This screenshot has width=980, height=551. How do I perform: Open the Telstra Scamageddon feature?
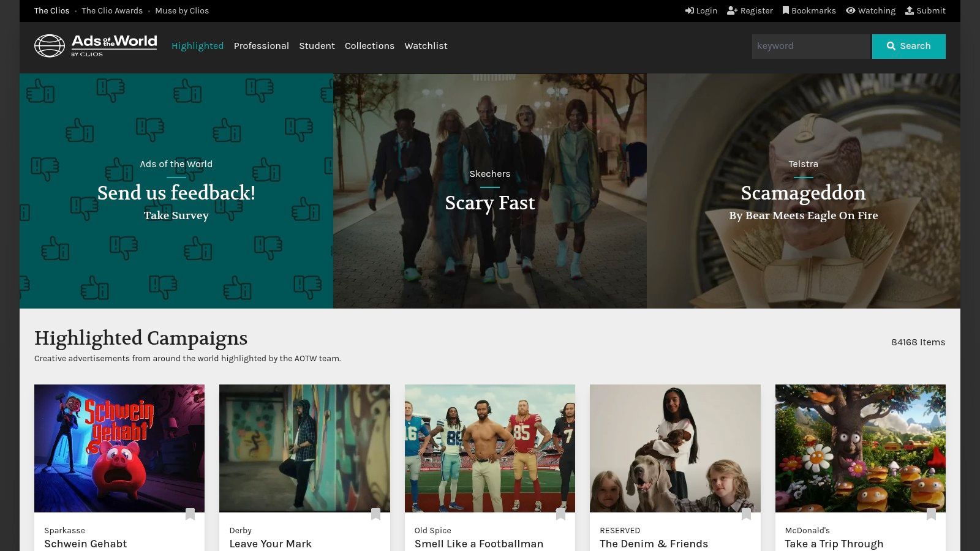pos(804,191)
